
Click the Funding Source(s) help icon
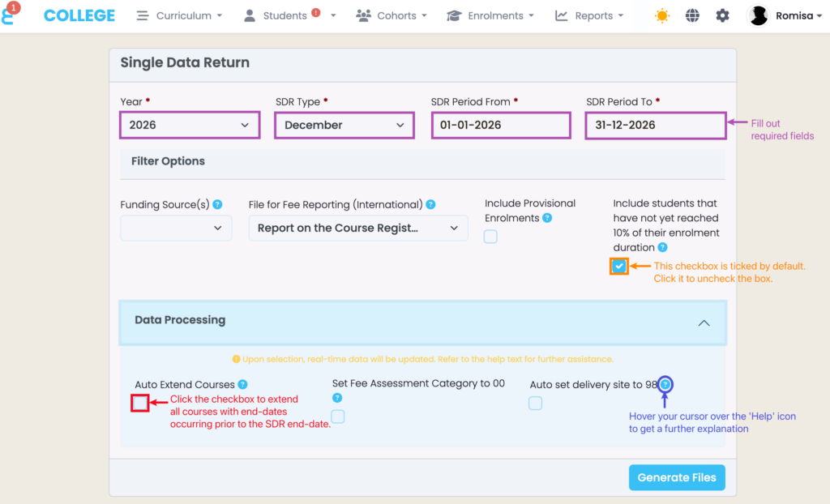coord(217,205)
